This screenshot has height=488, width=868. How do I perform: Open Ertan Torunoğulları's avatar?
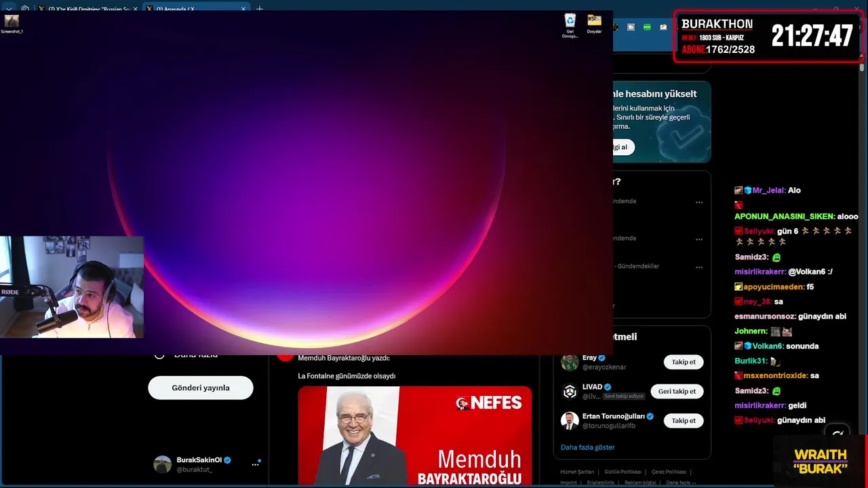tap(570, 420)
